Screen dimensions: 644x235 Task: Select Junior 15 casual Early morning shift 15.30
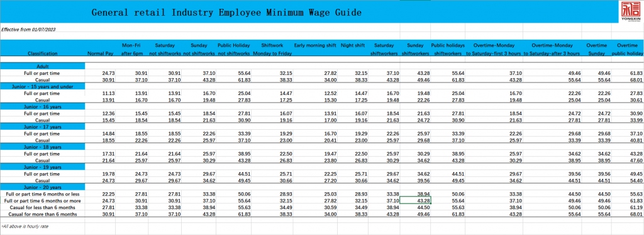tap(331, 100)
